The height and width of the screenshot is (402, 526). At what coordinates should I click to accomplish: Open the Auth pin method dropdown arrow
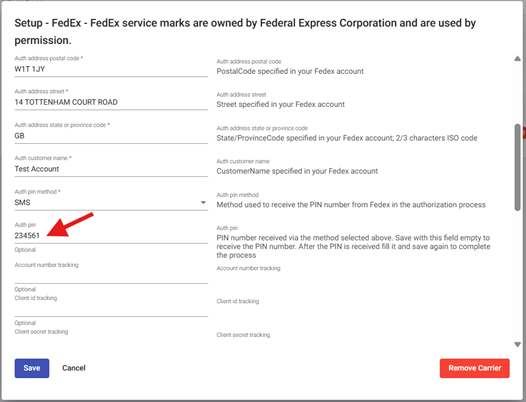coord(203,202)
